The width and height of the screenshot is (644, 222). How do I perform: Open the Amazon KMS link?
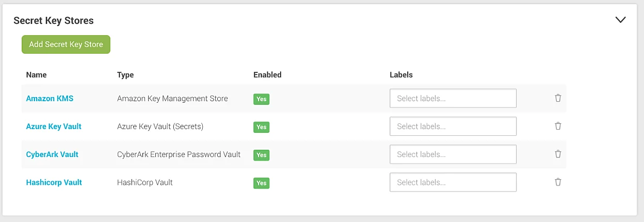pyautogui.click(x=50, y=98)
